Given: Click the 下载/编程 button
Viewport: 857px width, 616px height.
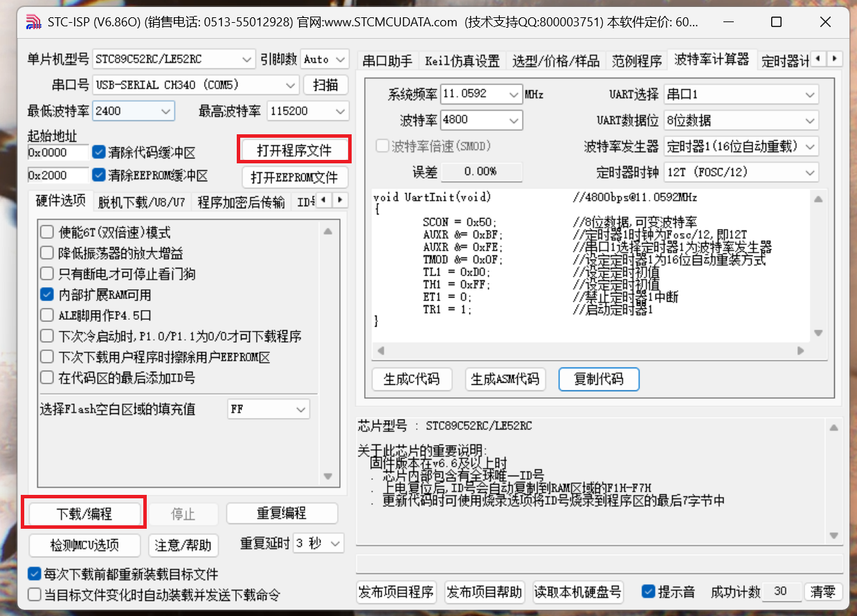Looking at the screenshot, I should (84, 514).
